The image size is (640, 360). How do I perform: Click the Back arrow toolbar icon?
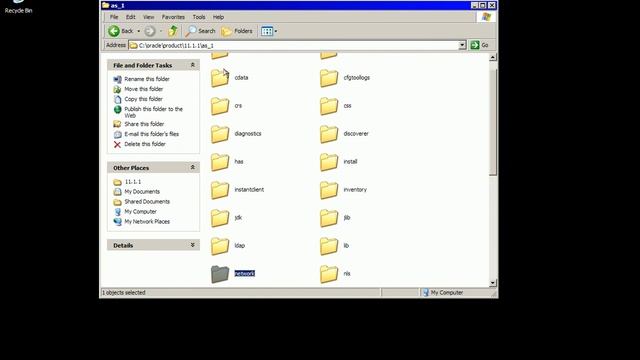[114, 31]
